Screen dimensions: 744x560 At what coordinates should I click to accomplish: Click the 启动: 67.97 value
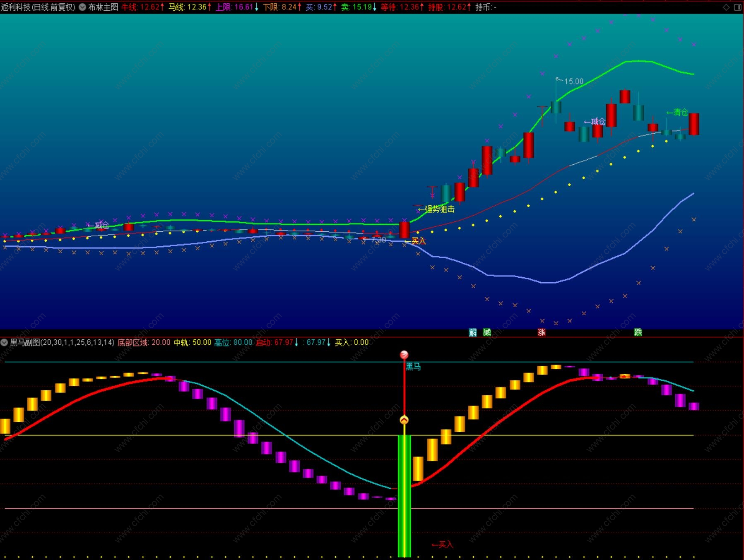pos(277,342)
